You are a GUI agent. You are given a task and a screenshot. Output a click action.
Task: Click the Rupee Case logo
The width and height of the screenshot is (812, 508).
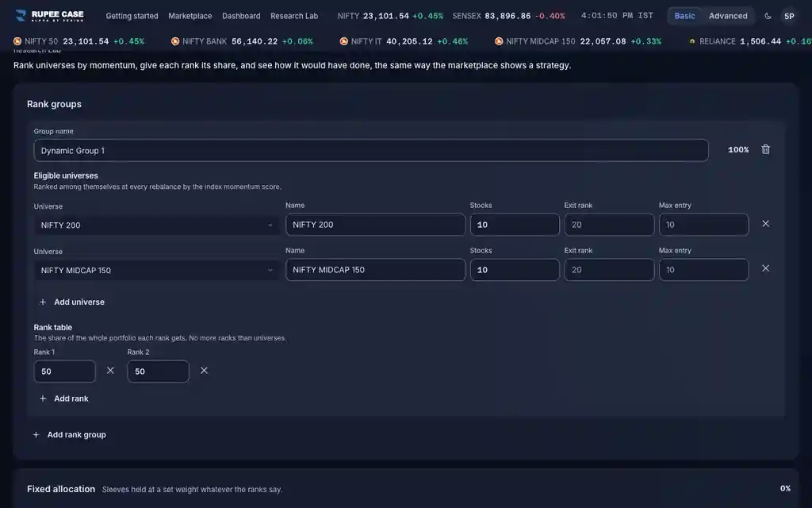coord(50,16)
